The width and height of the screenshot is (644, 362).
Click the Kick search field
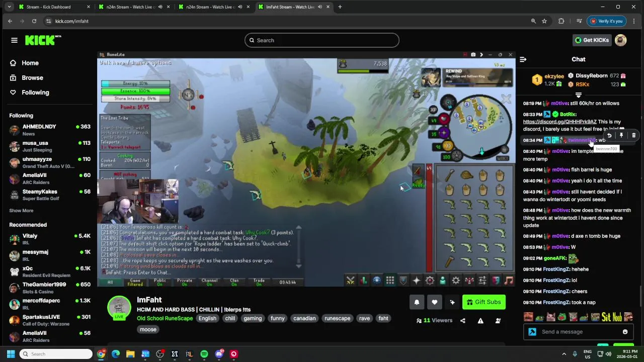[x=322, y=40]
